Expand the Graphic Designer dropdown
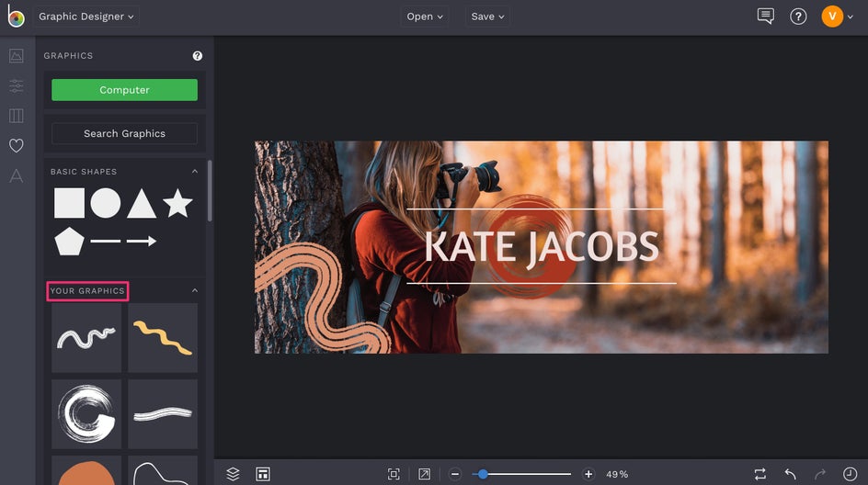Viewport: 868px width, 485px height. [86, 17]
